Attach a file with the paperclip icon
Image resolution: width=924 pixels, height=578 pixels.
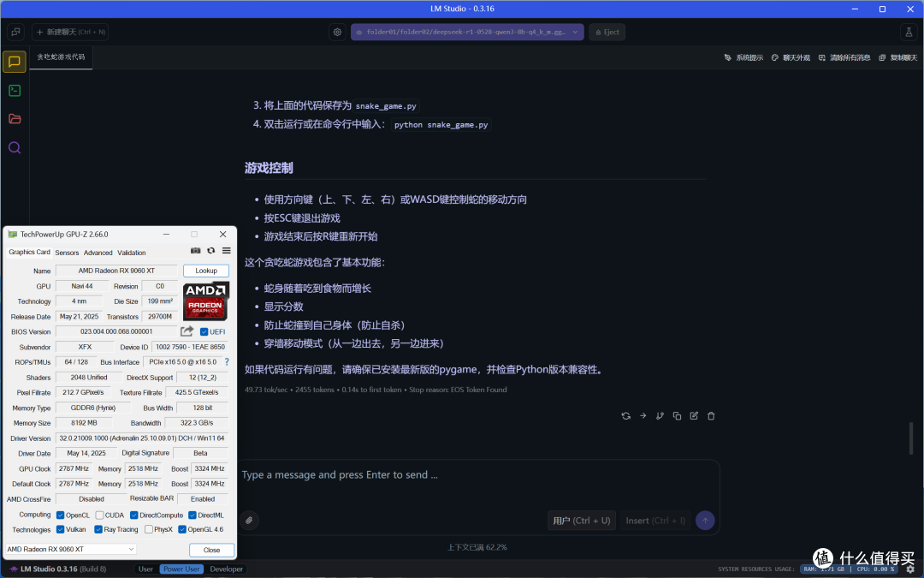(x=249, y=521)
